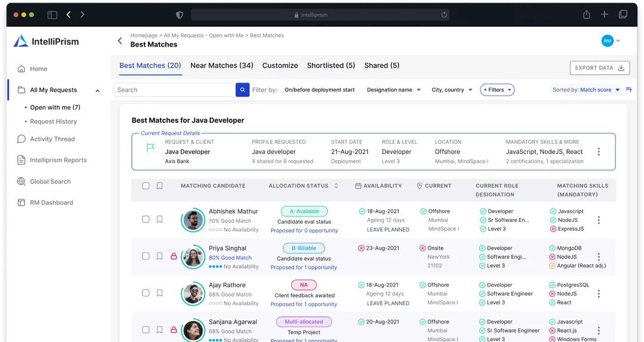Image resolution: width=644 pixels, height=342 pixels.
Task: Open the Designation name dropdown filter
Action: click(394, 90)
